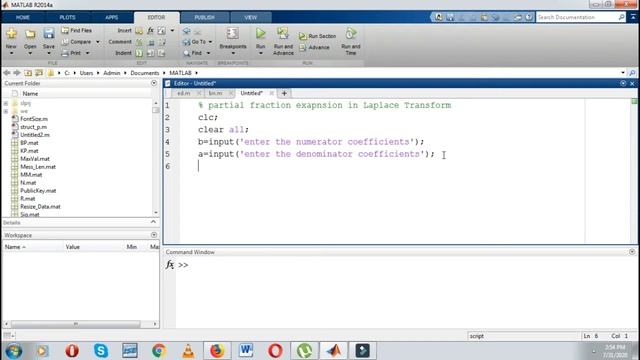Open Skype from the taskbar
640x360 pixels.
[101, 351]
